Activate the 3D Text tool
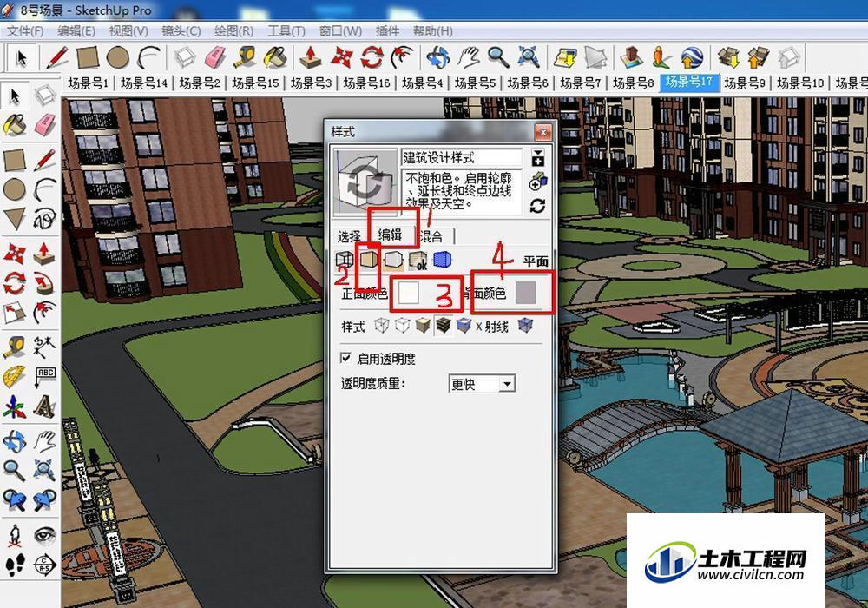Image resolution: width=868 pixels, height=608 pixels. click(x=45, y=408)
